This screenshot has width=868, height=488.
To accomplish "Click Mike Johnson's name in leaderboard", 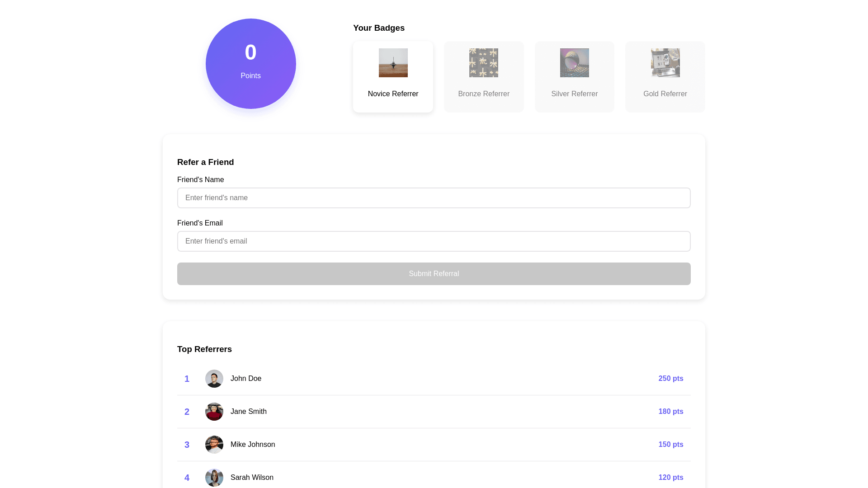I will pyautogui.click(x=252, y=445).
